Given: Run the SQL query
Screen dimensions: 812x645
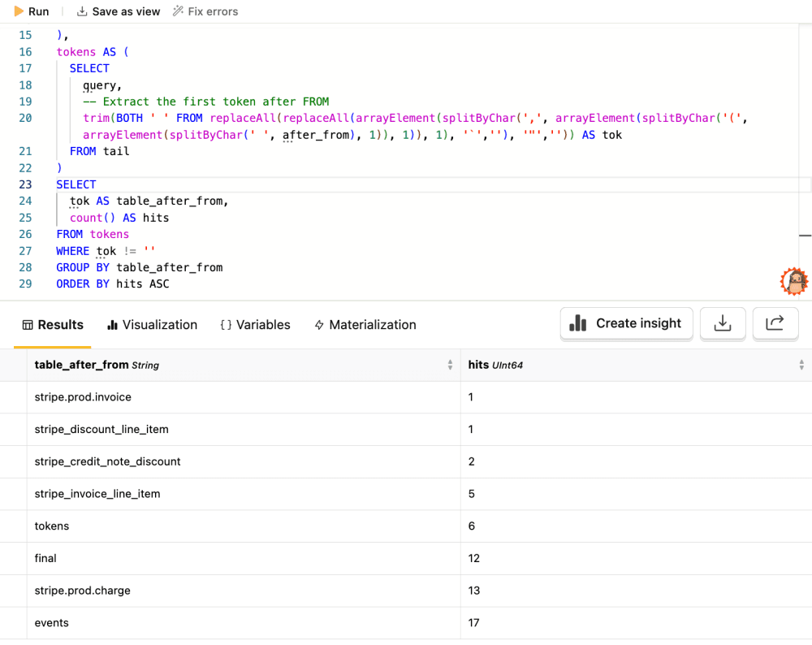Looking at the screenshot, I should click(31, 11).
